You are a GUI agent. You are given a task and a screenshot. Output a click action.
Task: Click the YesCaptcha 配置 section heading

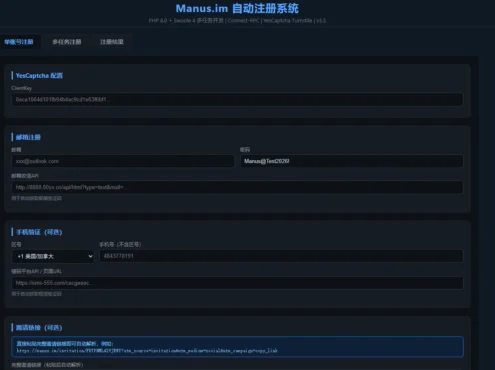39,76
